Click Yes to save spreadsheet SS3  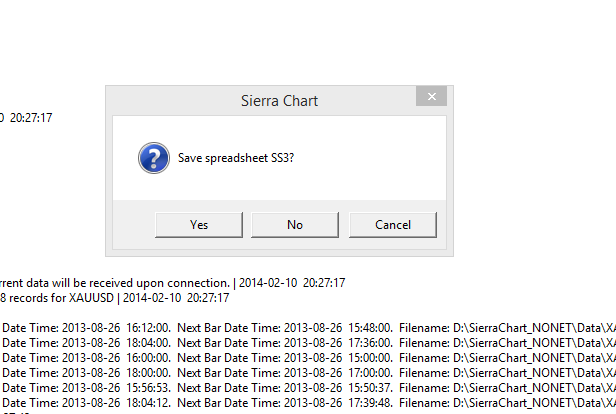199,225
